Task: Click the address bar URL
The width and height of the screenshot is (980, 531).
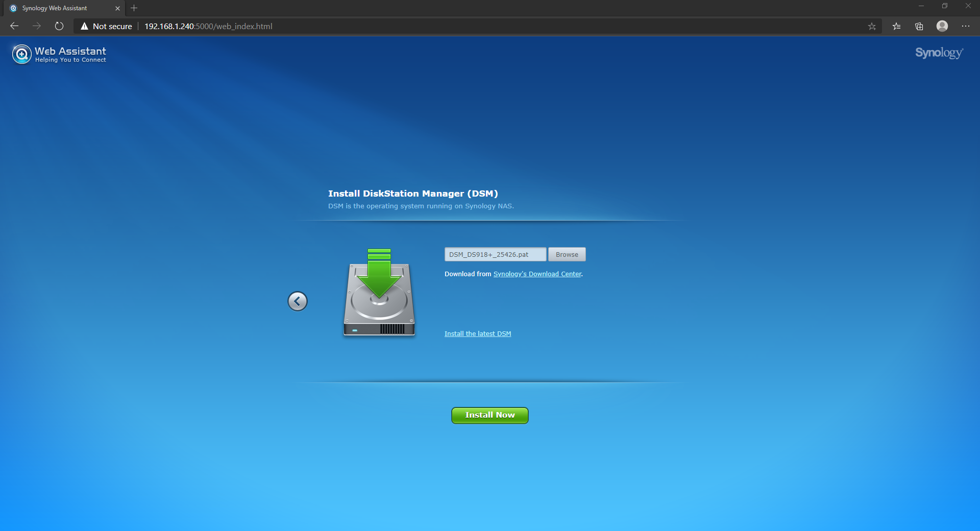Action: pyautogui.click(x=208, y=26)
